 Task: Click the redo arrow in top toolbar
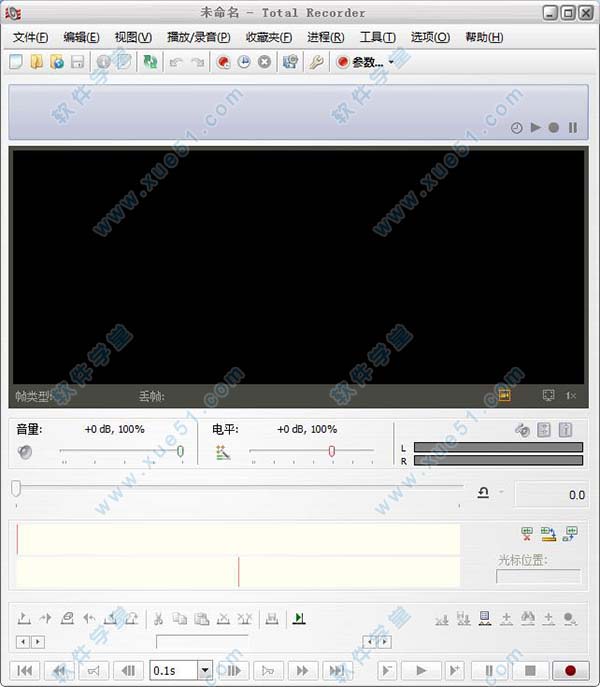(x=198, y=62)
